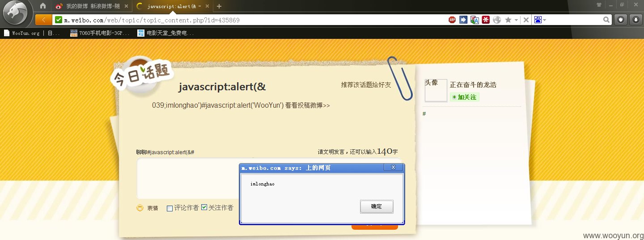Viewport: 644px width, 240px height.
Task: Open the 看看投稿微博>> link
Action: [x=308, y=105]
